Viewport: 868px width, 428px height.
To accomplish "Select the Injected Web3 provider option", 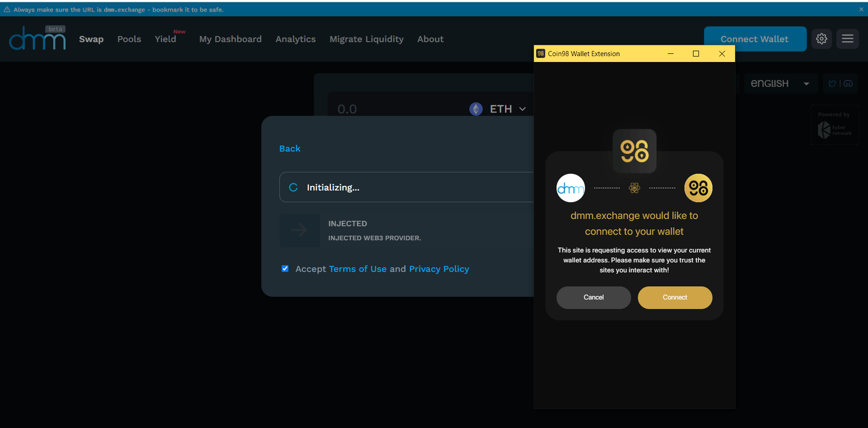I will point(406,231).
